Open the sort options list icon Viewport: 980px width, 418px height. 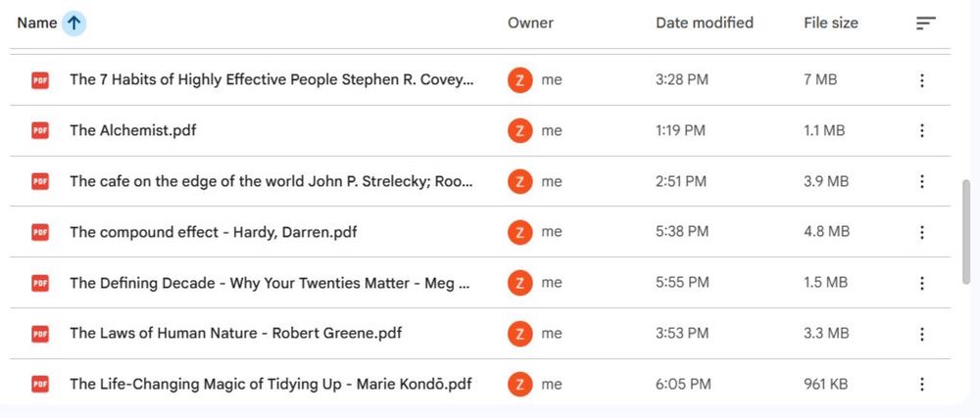coord(925,23)
